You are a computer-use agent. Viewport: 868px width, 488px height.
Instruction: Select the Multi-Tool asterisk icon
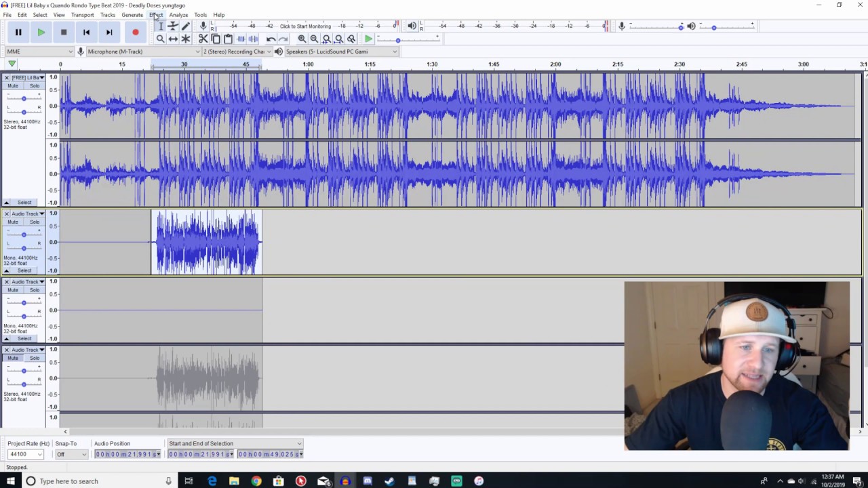coord(186,39)
